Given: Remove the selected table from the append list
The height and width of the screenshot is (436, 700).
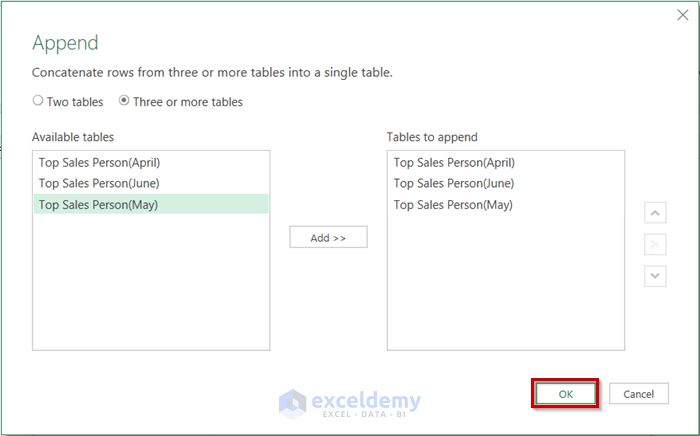Looking at the screenshot, I should 655,244.
